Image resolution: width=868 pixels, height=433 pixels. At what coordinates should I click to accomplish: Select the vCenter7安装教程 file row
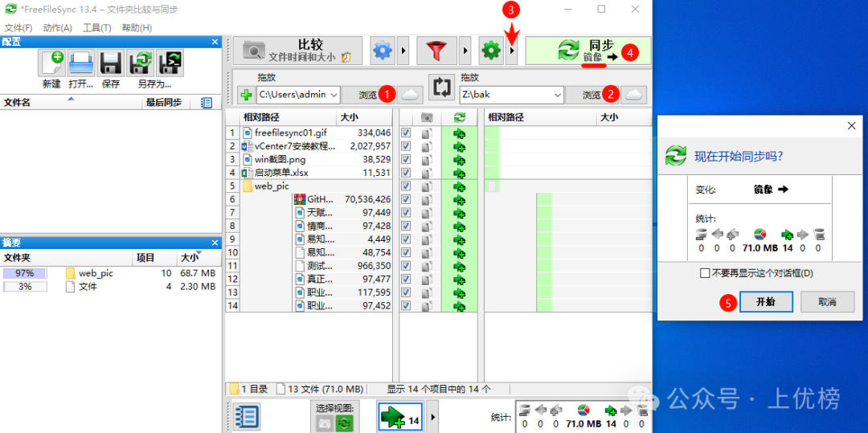[294, 146]
